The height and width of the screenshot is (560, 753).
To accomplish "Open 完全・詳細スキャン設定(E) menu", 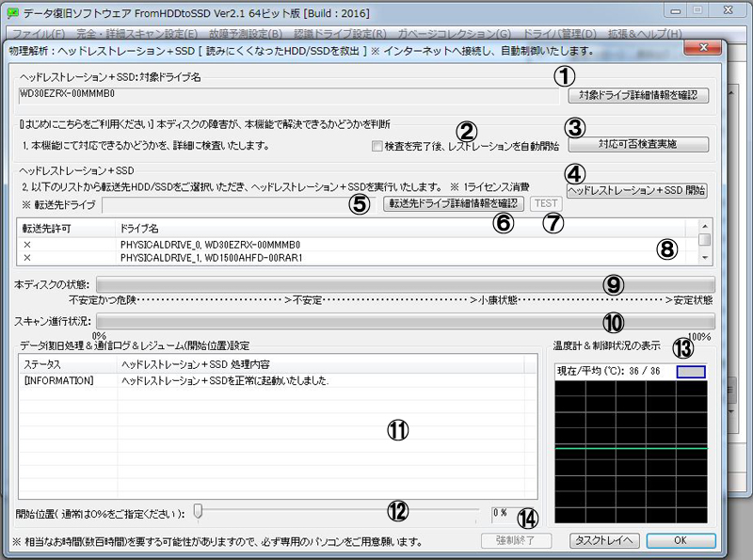I will (137, 34).
